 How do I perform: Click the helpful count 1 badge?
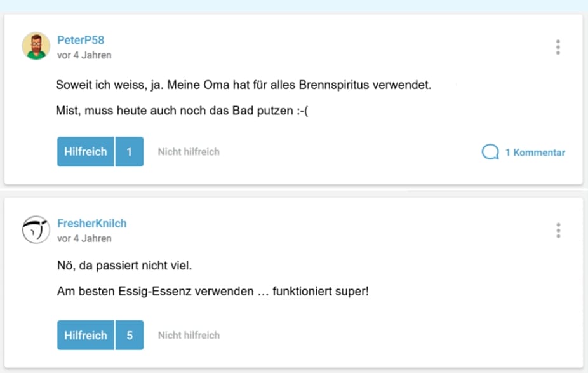coord(130,152)
